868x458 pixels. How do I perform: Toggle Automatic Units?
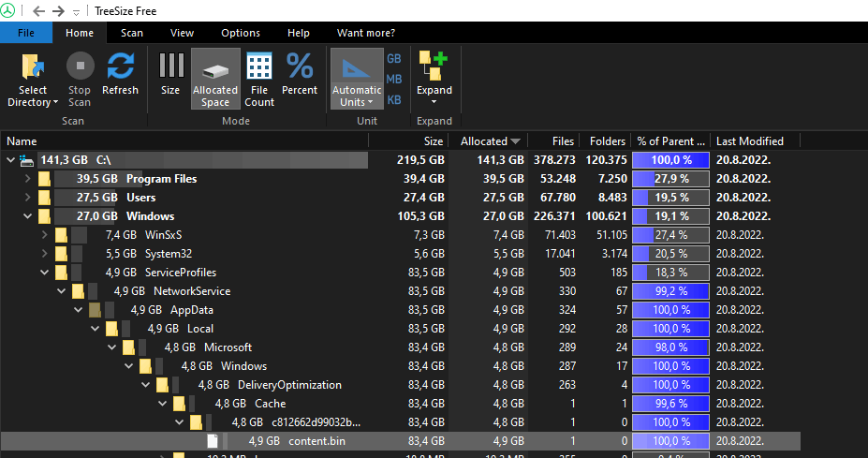(x=357, y=79)
